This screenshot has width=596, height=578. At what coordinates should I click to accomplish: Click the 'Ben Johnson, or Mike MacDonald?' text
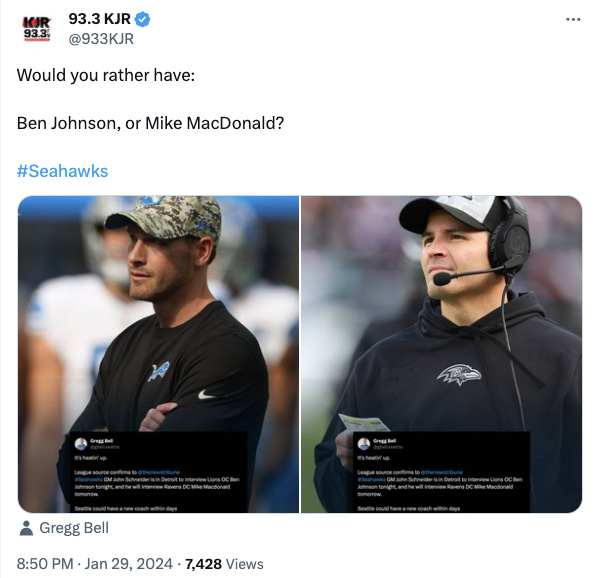(150, 123)
